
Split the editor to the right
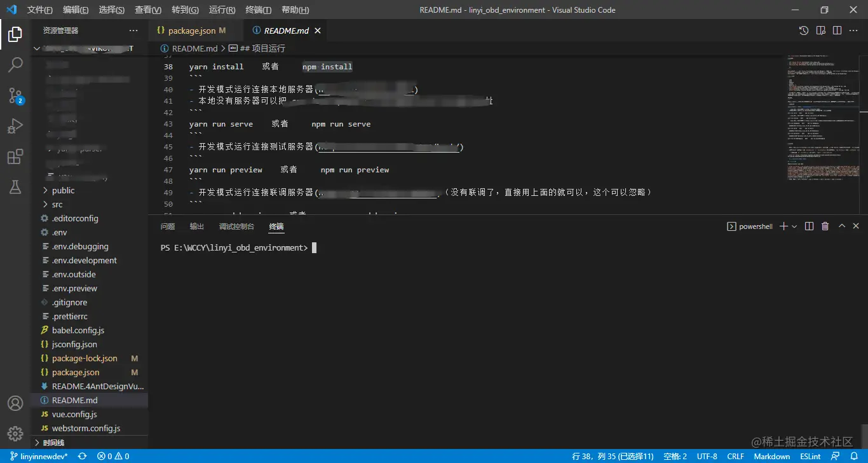(x=837, y=31)
